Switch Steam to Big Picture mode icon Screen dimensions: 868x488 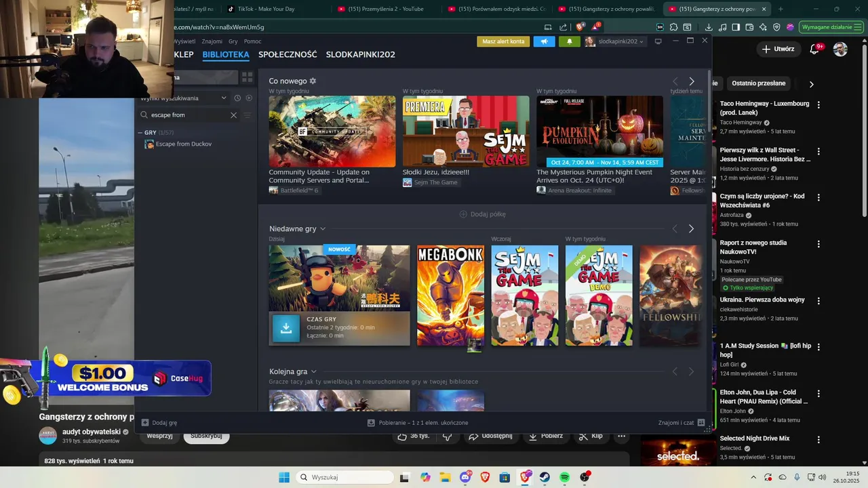point(658,41)
